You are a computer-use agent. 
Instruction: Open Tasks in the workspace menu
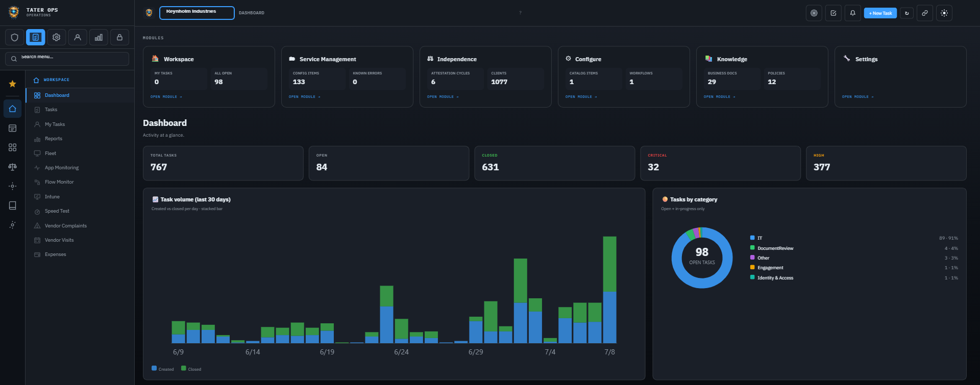[80, 110]
